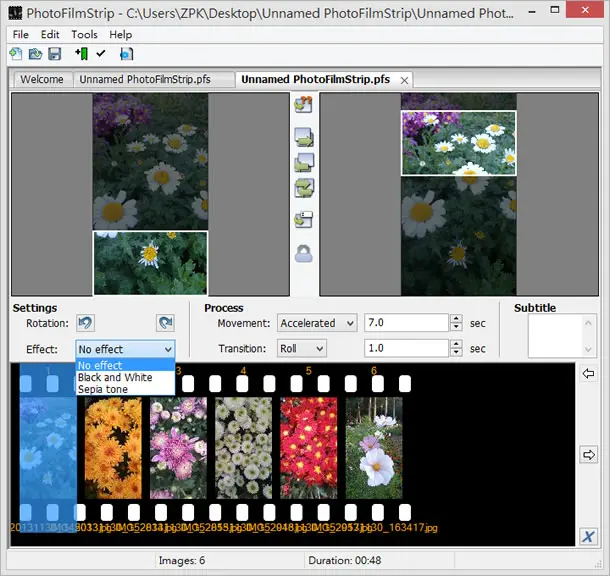Save the project using the floppy disk icon
The image size is (610, 576).
click(54, 54)
